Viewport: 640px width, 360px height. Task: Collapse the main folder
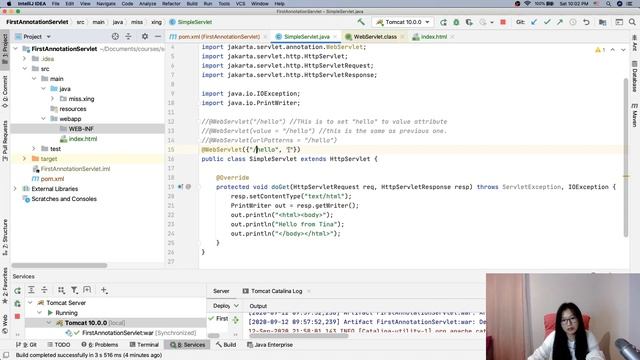tap(34, 79)
